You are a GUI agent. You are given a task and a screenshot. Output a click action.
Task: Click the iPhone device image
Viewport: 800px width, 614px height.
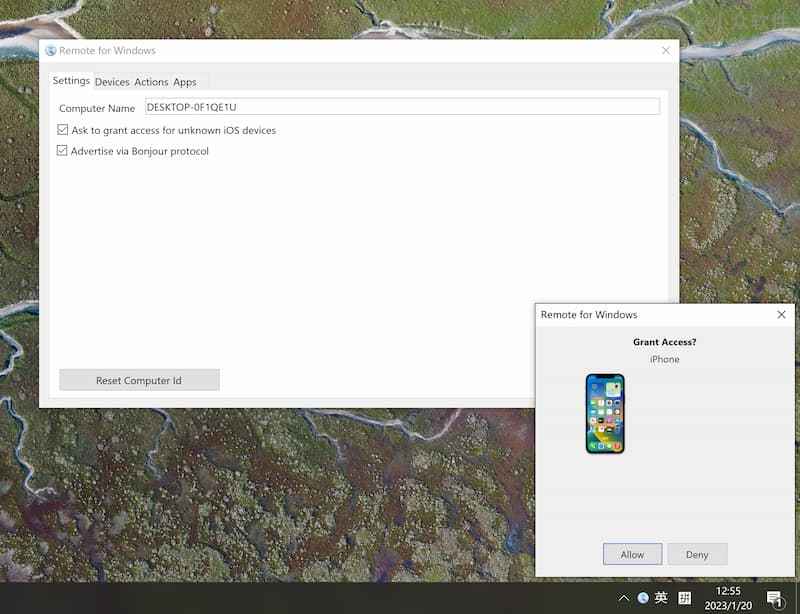click(605, 414)
